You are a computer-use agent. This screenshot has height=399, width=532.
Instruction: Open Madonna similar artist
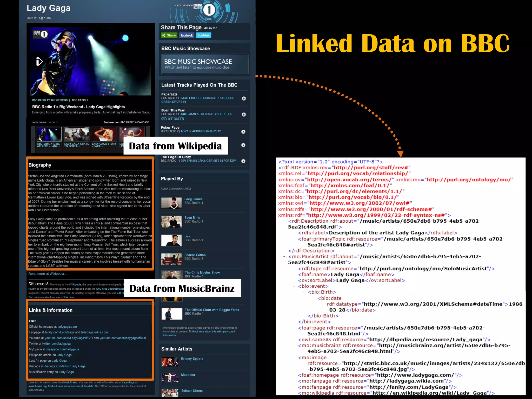188,375
